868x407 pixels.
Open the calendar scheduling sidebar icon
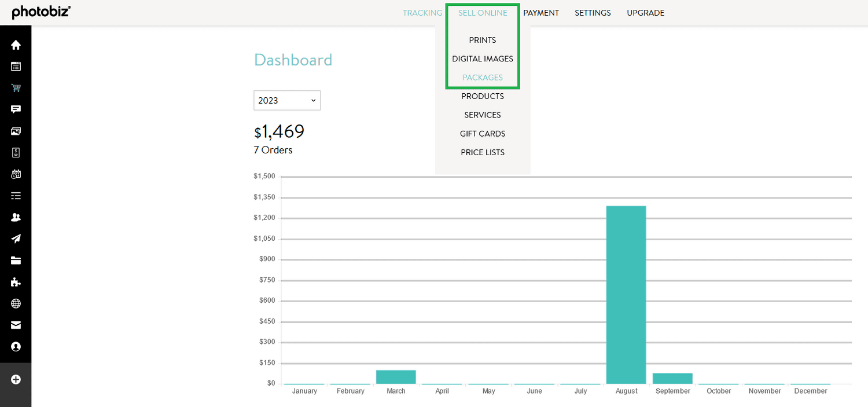click(16, 174)
